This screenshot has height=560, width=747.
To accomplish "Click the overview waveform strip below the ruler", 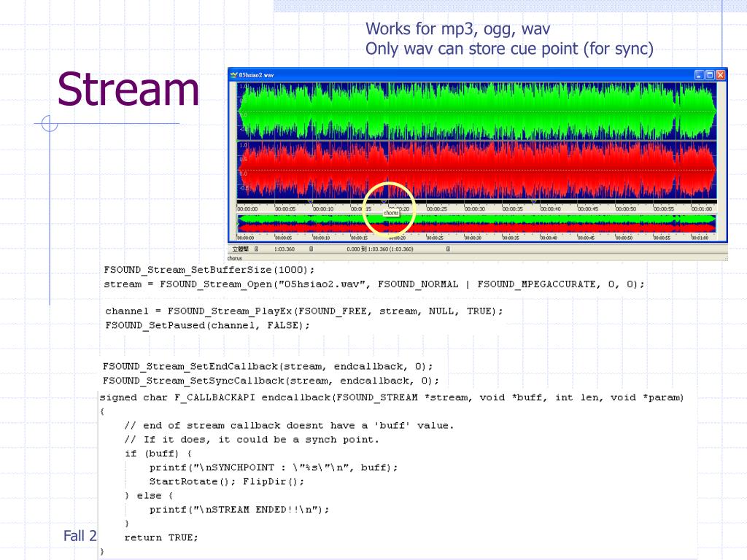I will click(x=477, y=224).
